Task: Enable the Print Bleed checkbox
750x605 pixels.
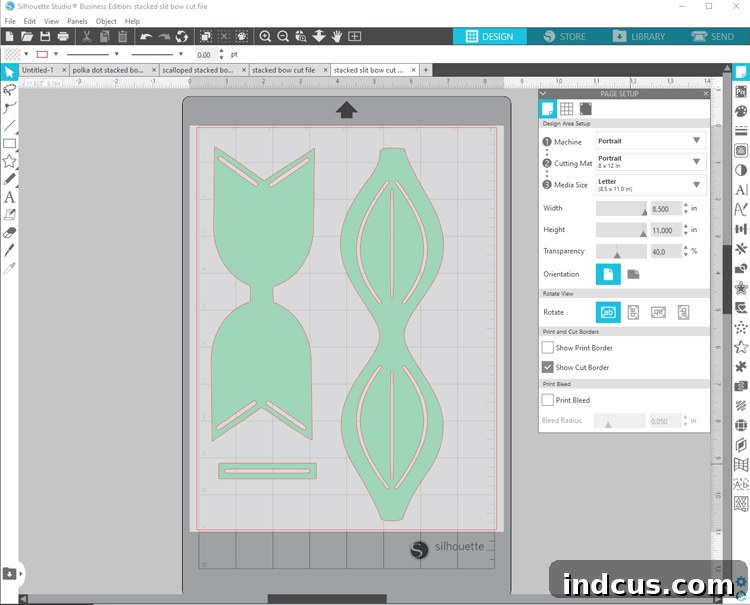Action: [x=548, y=400]
